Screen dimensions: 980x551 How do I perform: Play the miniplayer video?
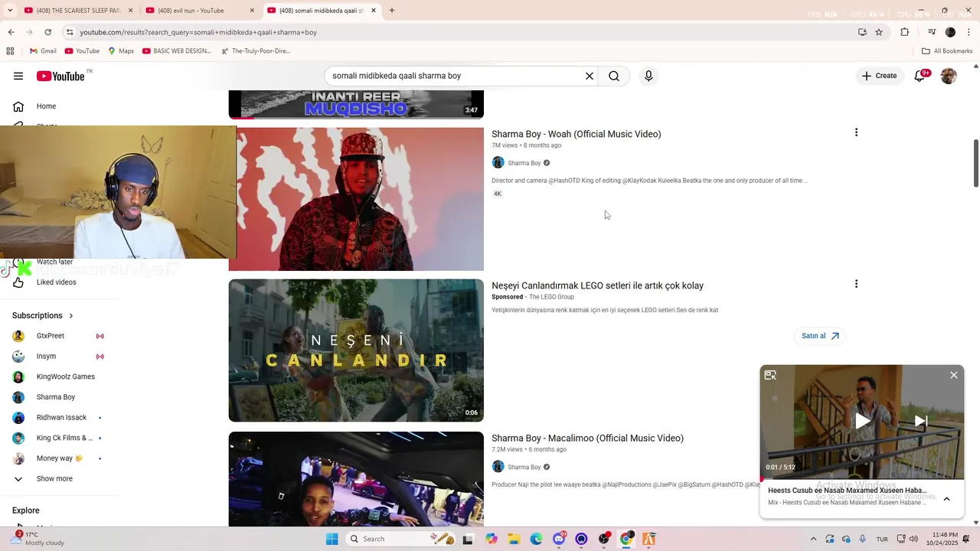point(862,421)
